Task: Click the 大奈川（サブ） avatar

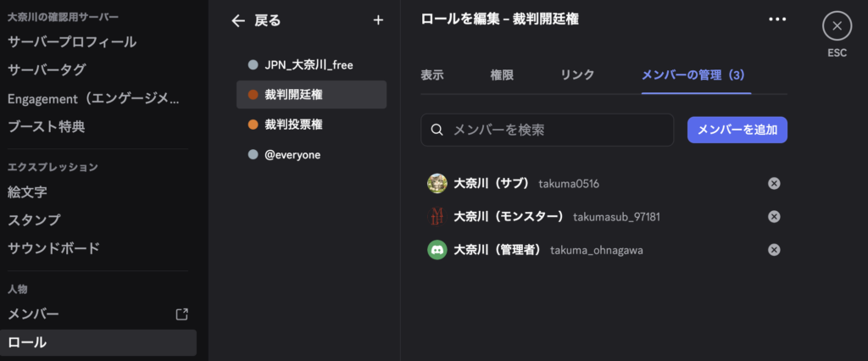Action: 437,183
